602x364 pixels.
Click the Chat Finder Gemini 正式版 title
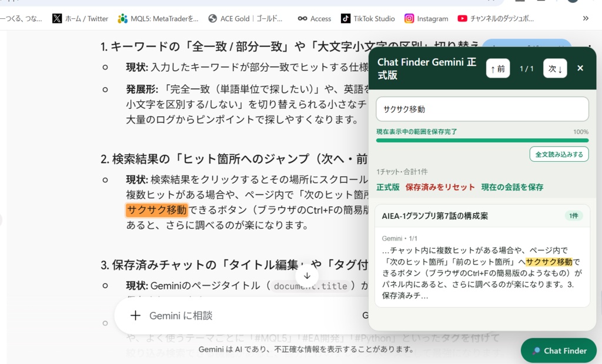point(427,68)
